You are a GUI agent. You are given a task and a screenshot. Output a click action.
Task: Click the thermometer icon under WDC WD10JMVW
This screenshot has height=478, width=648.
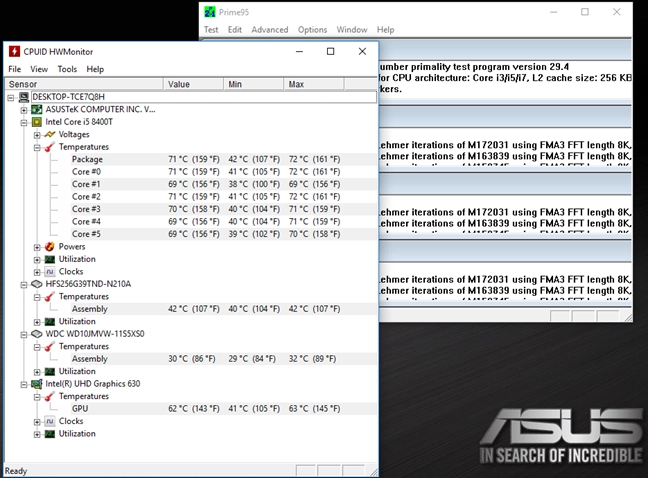click(x=50, y=347)
